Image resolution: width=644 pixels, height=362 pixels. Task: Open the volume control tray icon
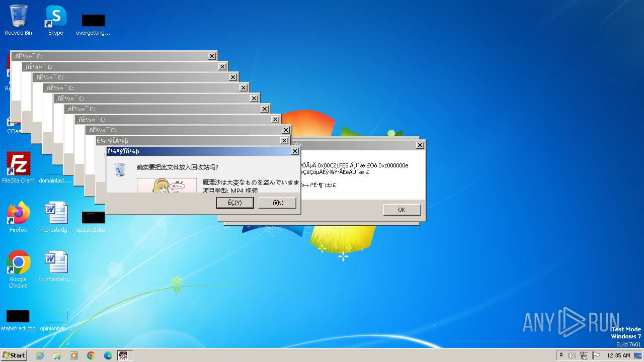tap(572, 355)
